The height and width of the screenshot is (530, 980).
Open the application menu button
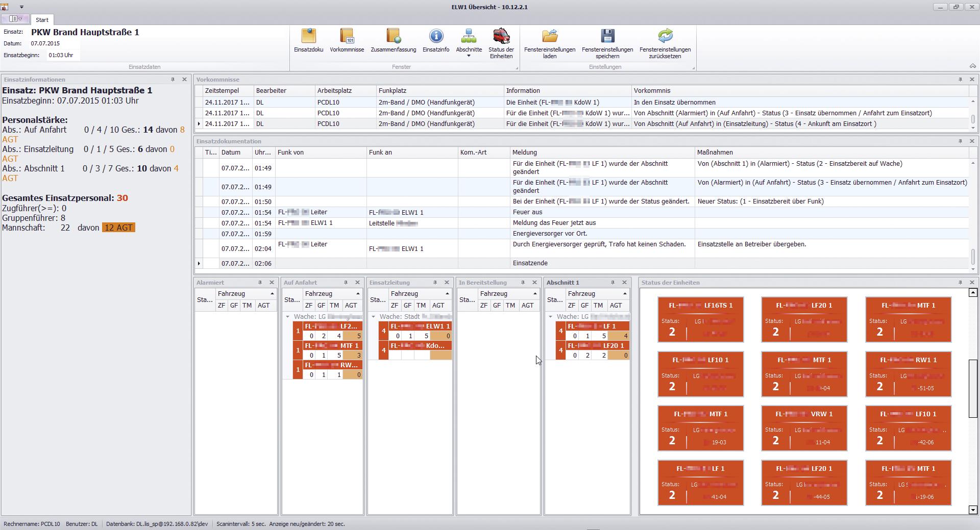coord(16,19)
